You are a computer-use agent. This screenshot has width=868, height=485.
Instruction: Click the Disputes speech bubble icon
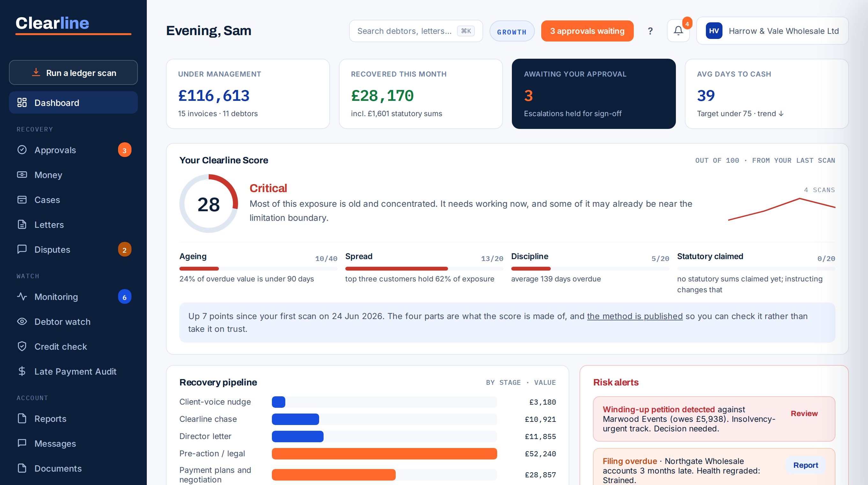(22, 249)
